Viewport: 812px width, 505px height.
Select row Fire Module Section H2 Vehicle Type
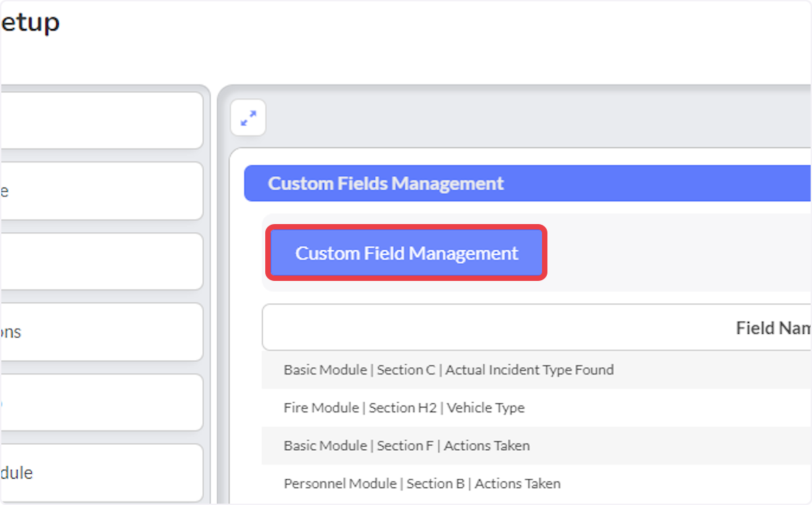tap(537, 408)
